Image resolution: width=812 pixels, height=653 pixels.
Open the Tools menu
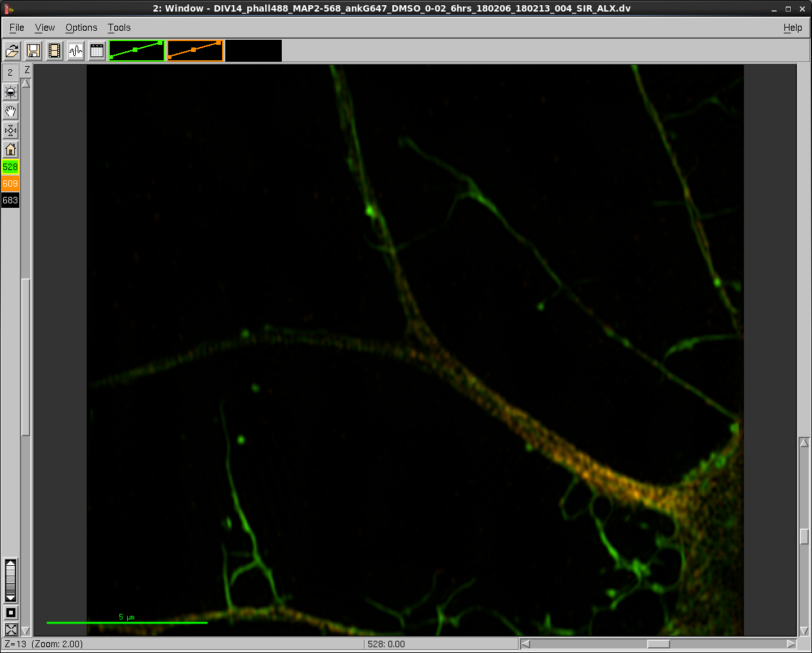(x=119, y=28)
